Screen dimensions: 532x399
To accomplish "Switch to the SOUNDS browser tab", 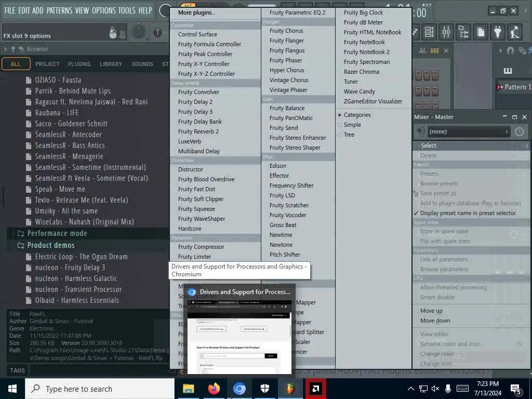I will click(x=142, y=64).
